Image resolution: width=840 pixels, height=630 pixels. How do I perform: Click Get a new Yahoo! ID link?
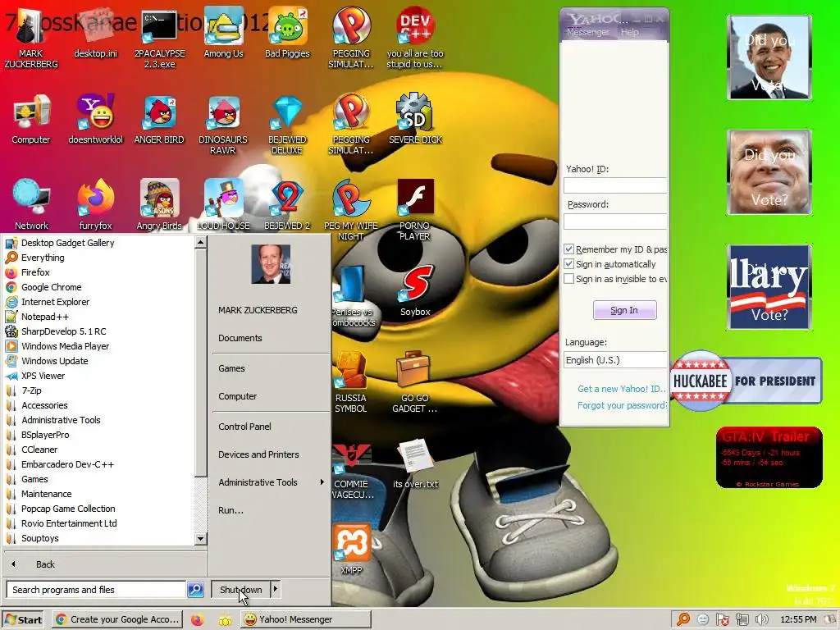pyautogui.click(x=622, y=389)
